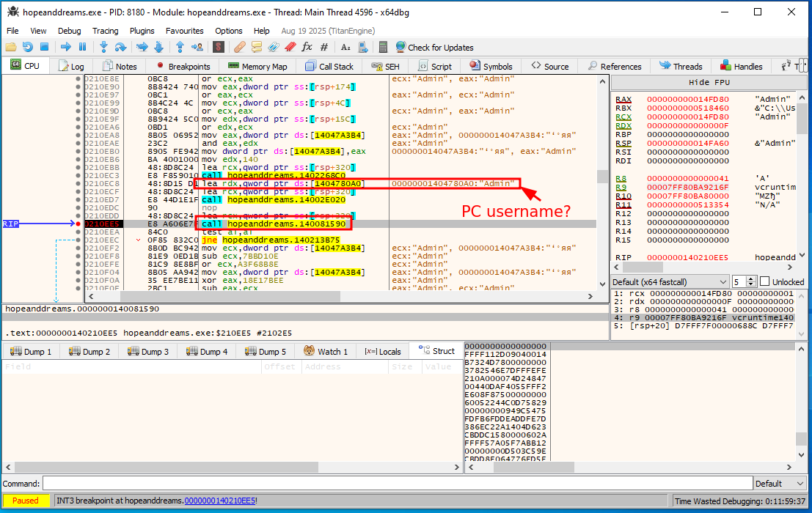Image resolution: width=812 pixels, height=513 pixels.
Task: Click the Run (arrow) toolbar icon
Action: click(x=65, y=47)
